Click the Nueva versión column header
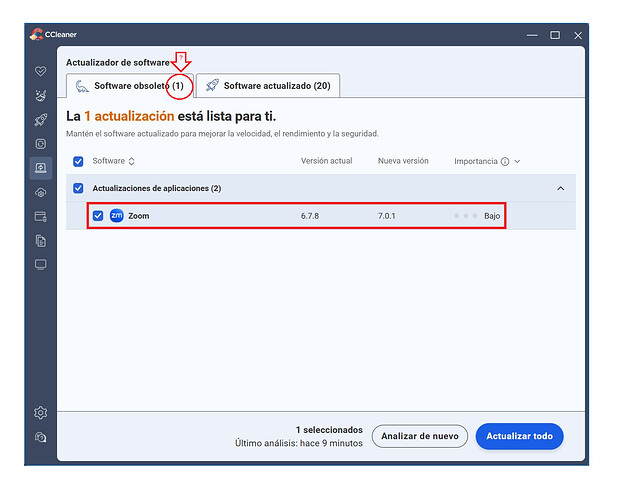This screenshot has width=622, height=500. tap(403, 161)
